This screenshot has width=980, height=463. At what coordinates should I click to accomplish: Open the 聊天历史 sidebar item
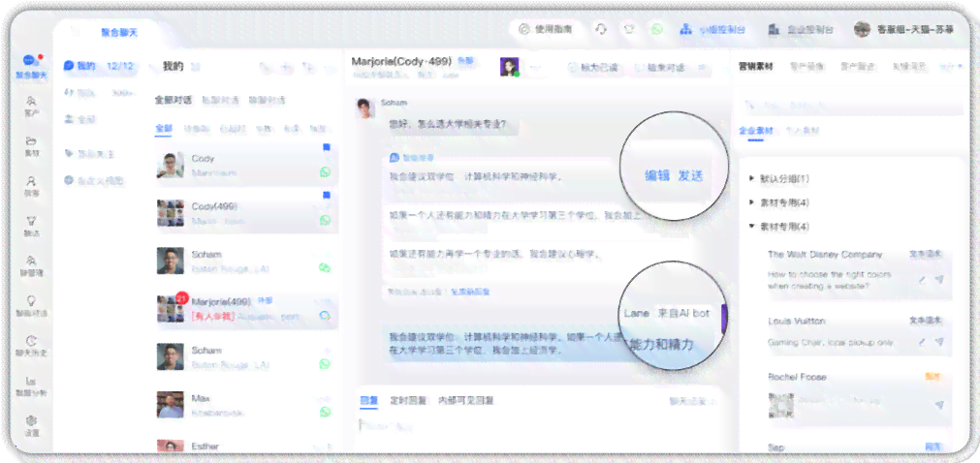[31, 346]
